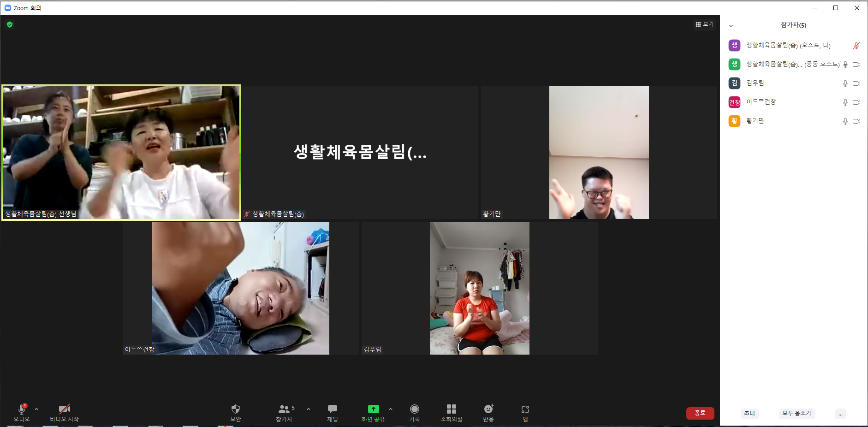Click the 건창 pink avatar in participants list
This screenshot has width=868, height=427.
click(734, 102)
